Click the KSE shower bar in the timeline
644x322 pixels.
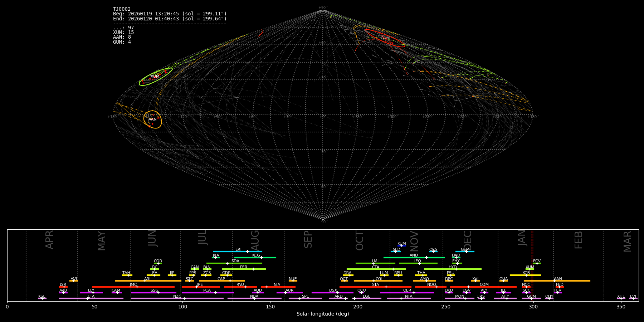coord(42,298)
